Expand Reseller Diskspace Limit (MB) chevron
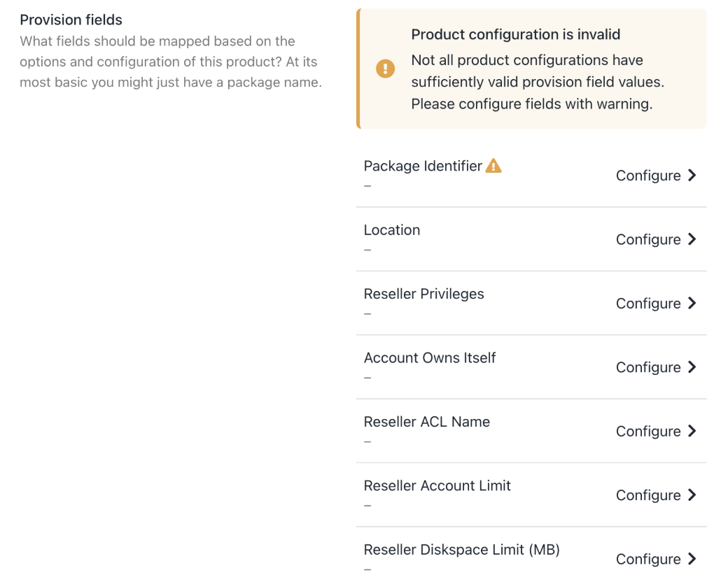Image resolution: width=728 pixels, height=582 pixels. point(692,559)
